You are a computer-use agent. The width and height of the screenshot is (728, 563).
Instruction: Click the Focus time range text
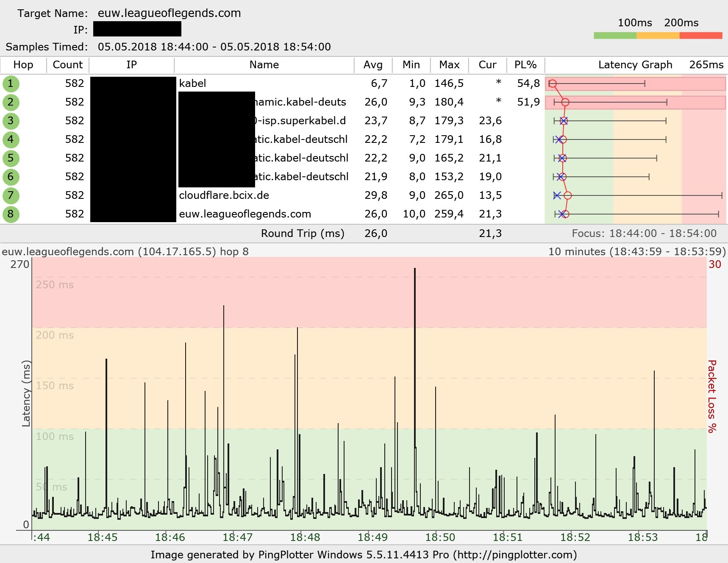click(x=644, y=234)
